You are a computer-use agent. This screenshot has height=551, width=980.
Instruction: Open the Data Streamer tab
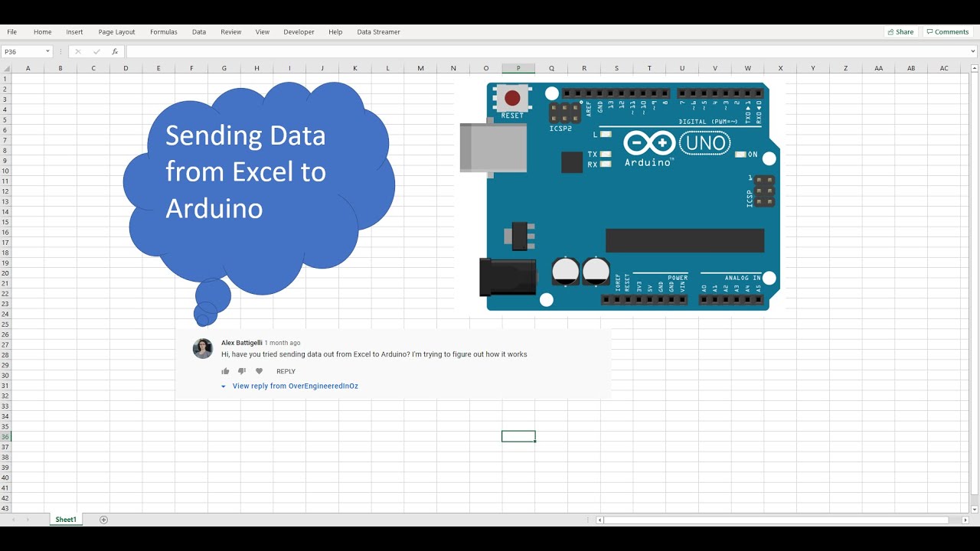[x=378, y=32]
